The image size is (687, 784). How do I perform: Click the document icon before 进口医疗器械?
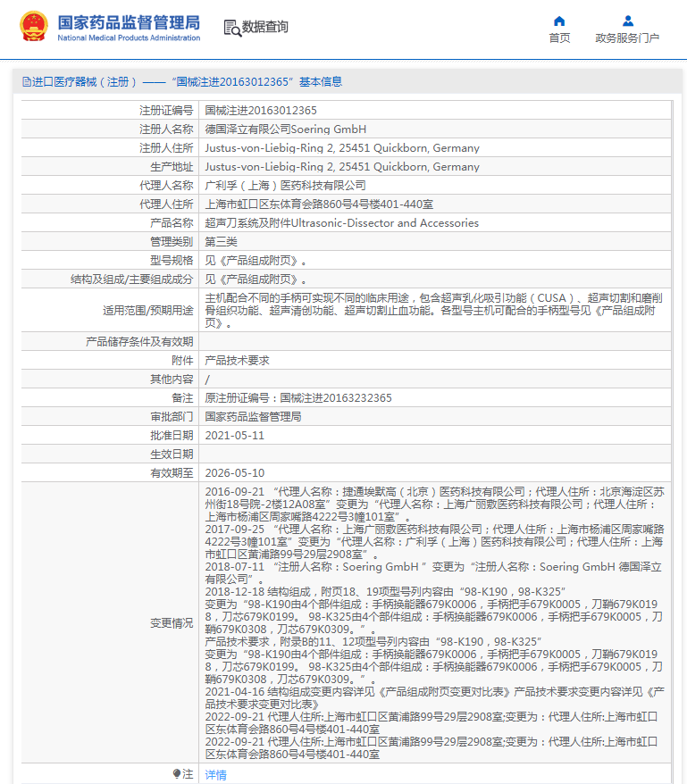(27, 82)
